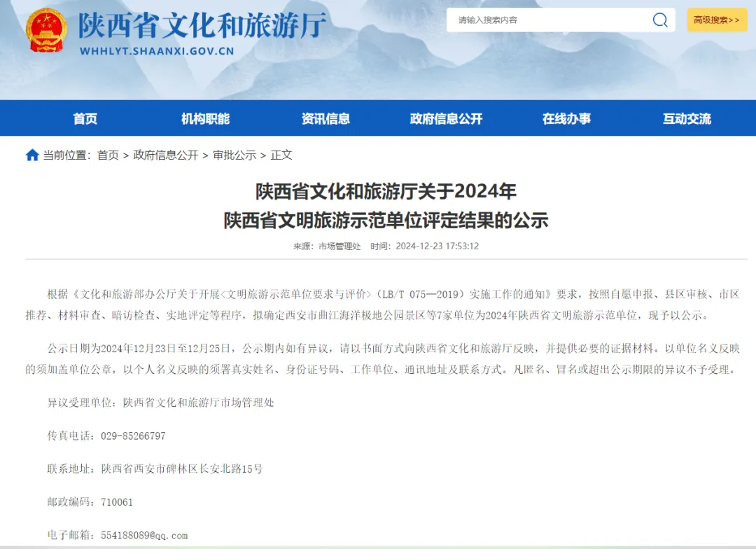
Task: Click the site title 陕西省文化和旅游厅
Action: click(202, 25)
